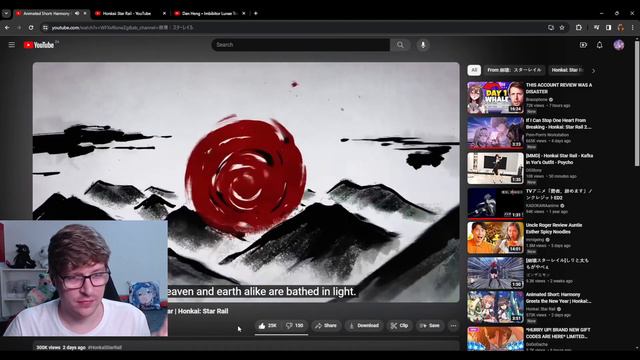This screenshot has width=640, height=360.
Task: Open If I Can Stop One Heart From Breaking video
Action: (x=558, y=124)
